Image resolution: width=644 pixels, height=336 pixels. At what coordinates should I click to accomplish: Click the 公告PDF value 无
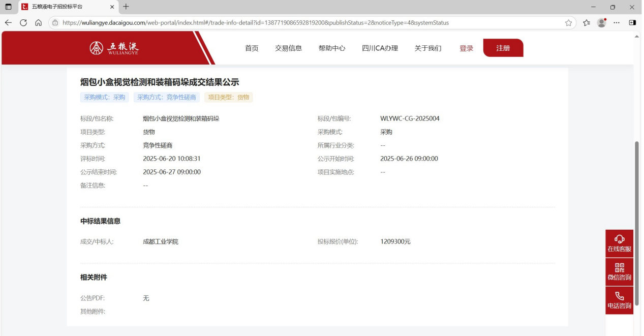(146, 298)
